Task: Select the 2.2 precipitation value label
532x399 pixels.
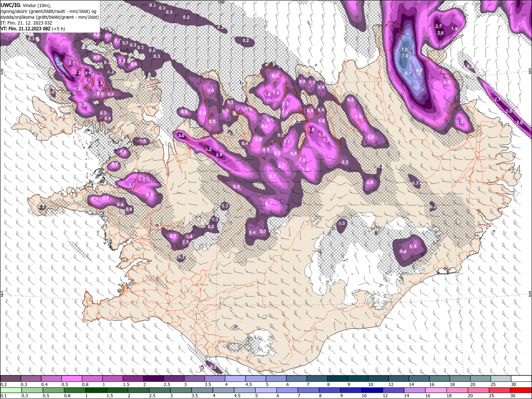Action: tap(99, 83)
